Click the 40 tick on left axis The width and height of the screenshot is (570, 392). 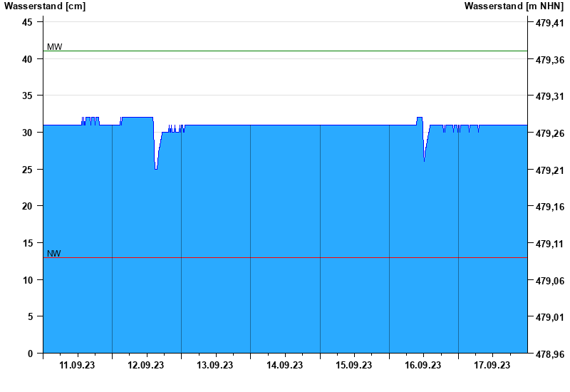[x=27, y=59]
